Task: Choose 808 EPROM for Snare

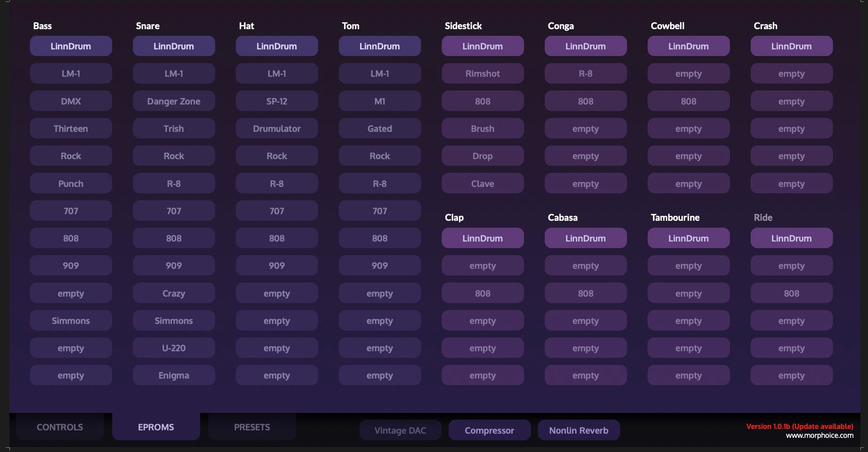Action: click(x=174, y=238)
